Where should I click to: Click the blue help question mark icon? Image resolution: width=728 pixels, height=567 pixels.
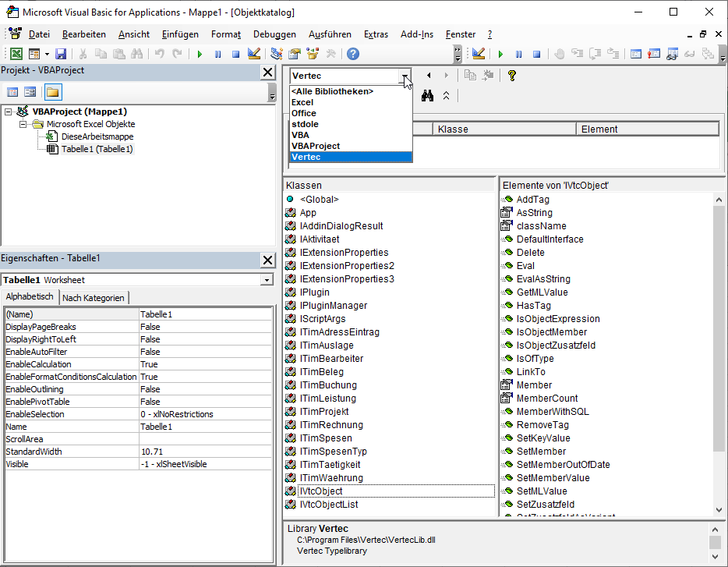click(353, 54)
